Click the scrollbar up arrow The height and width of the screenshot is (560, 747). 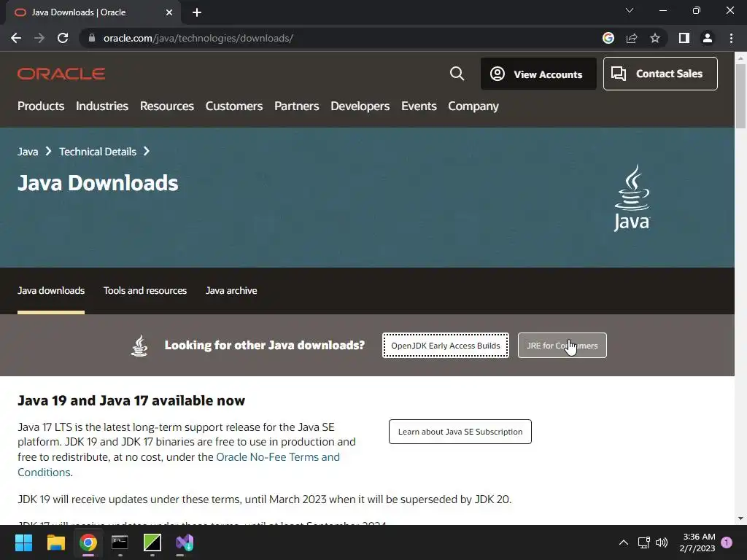740,58
